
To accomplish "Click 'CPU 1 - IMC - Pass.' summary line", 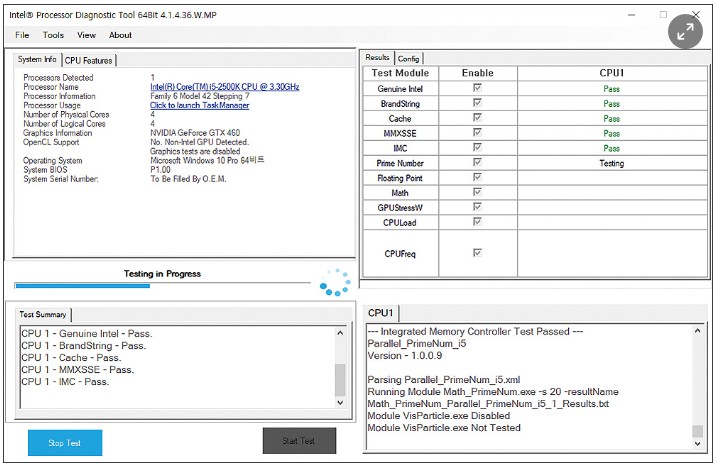I will coord(65,381).
